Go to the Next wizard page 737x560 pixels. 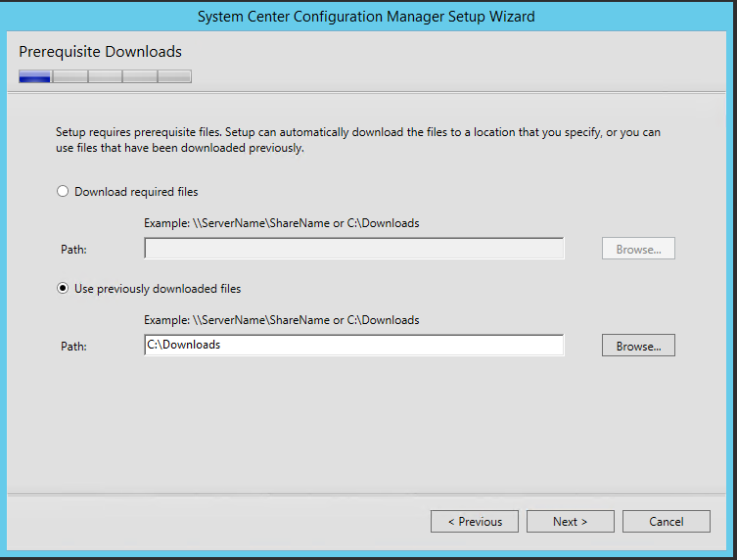pos(571,522)
